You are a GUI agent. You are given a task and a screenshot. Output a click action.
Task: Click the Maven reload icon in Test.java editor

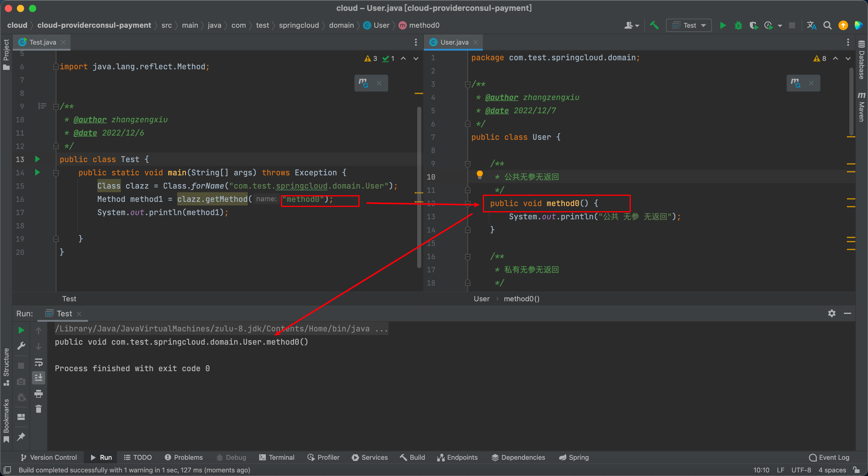[363, 83]
